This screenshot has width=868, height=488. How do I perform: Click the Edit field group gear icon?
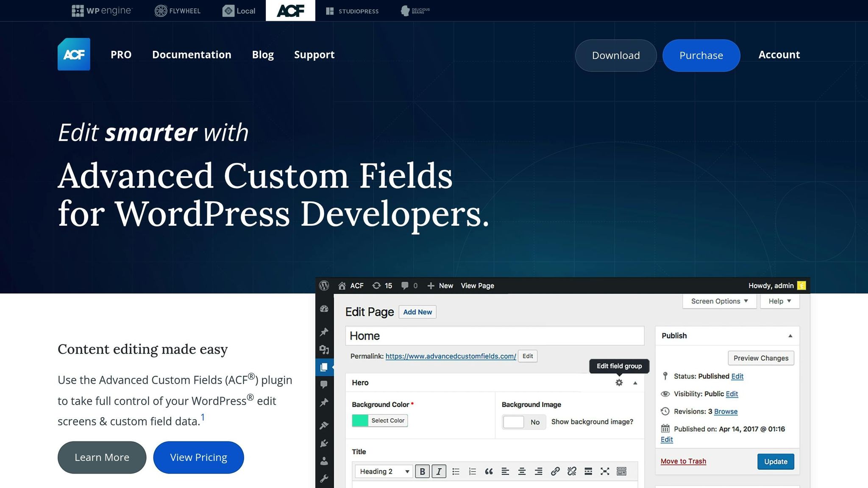(619, 382)
